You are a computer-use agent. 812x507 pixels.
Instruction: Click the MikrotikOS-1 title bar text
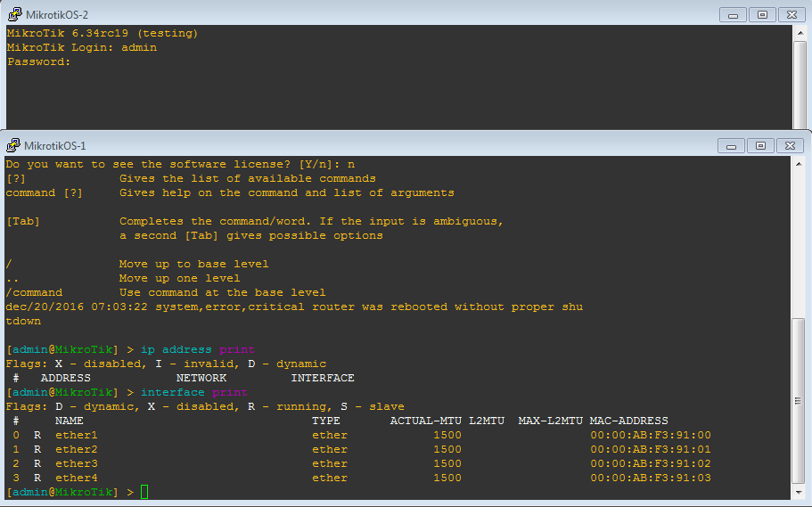55,146
